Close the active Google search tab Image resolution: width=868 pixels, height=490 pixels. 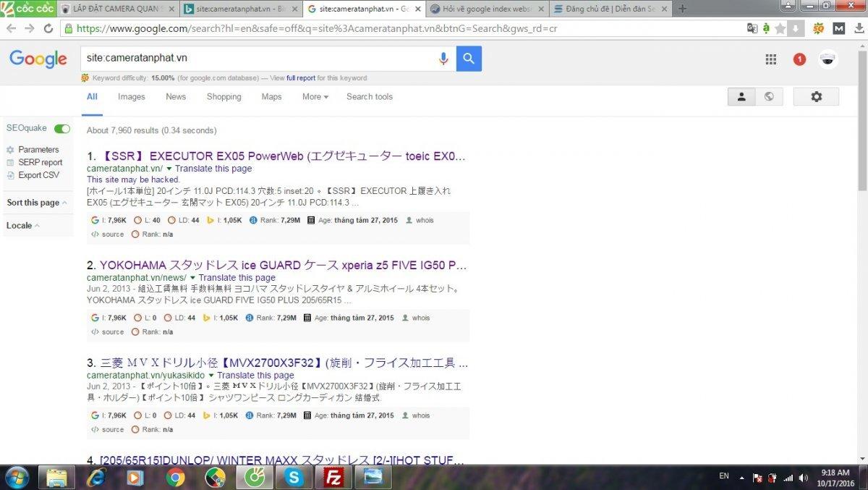pyautogui.click(x=417, y=9)
